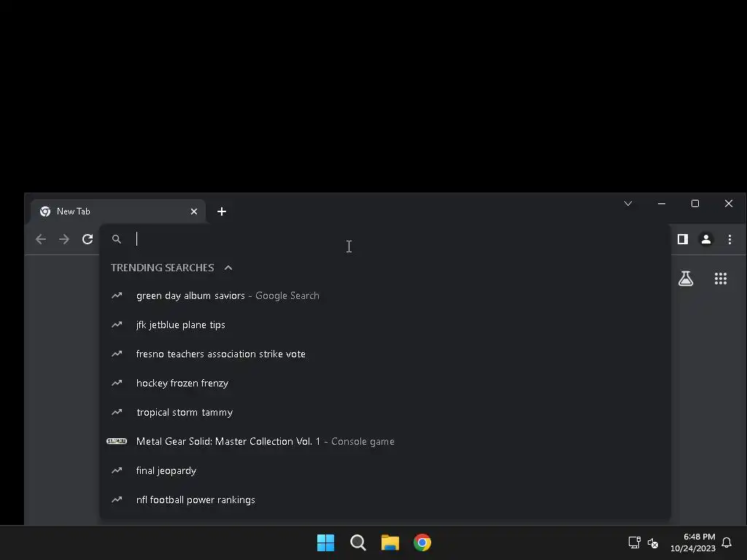Click the Chrome taskbar icon
Viewport: 747px width, 560px height.
tap(422, 542)
